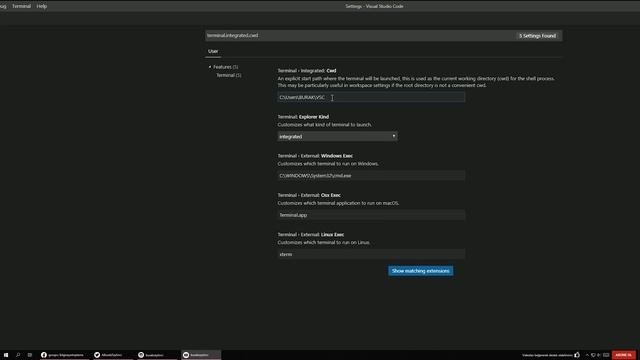The height and width of the screenshot is (360, 640).
Task: Click the thumbs-up like icon
Action: point(577,355)
